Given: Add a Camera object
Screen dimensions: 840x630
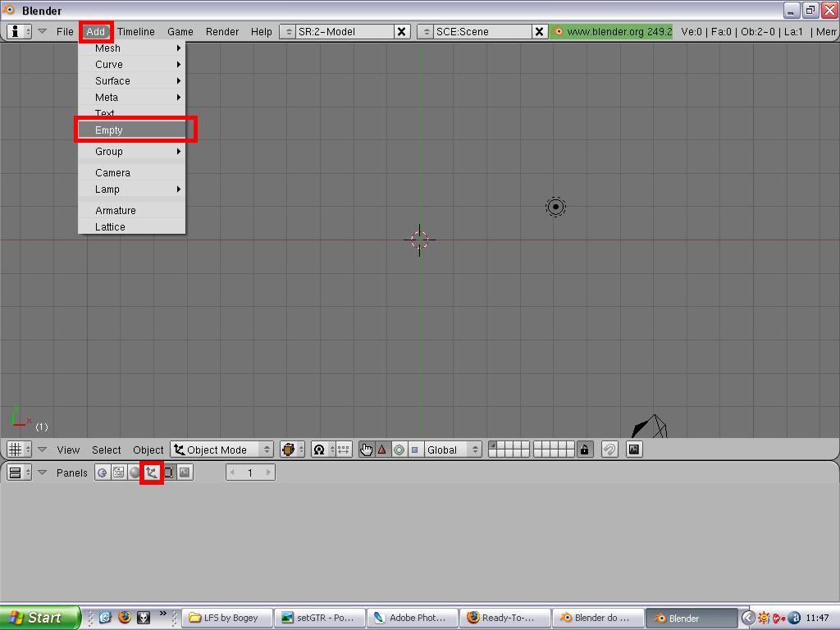Looking at the screenshot, I should click(132, 172).
